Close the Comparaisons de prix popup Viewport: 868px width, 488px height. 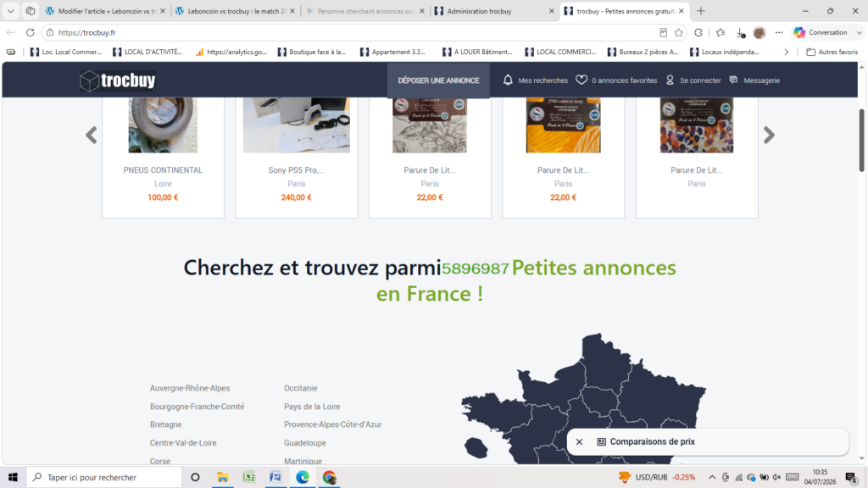pyautogui.click(x=579, y=441)
